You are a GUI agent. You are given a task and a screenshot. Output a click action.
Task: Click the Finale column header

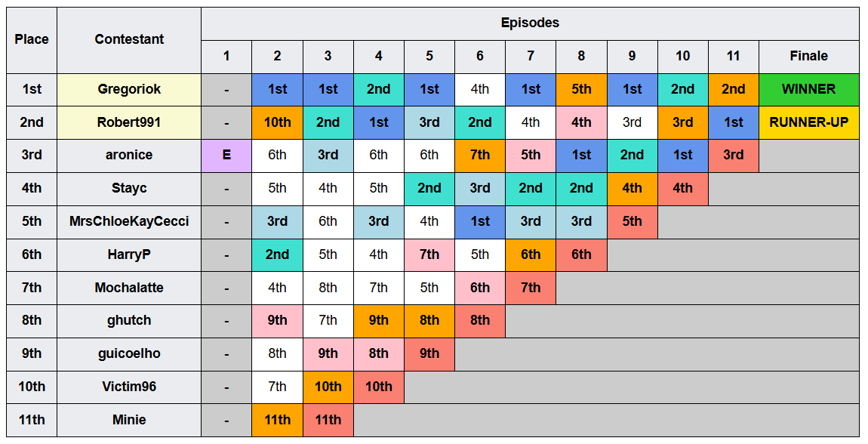pyautogui.click(x=809, y=57)
